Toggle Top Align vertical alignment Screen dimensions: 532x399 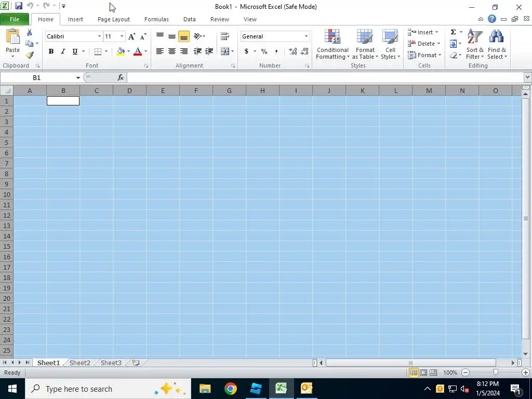click(160, 36)
